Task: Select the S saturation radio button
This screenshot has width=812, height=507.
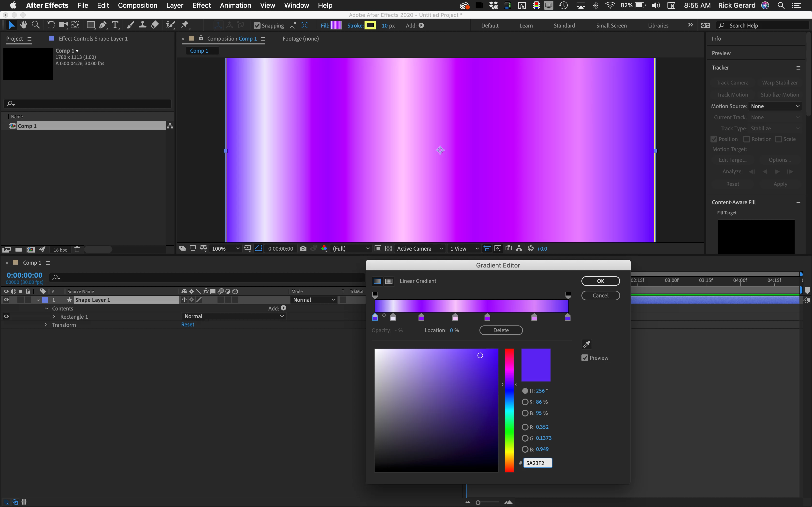Action: [525, 402]
